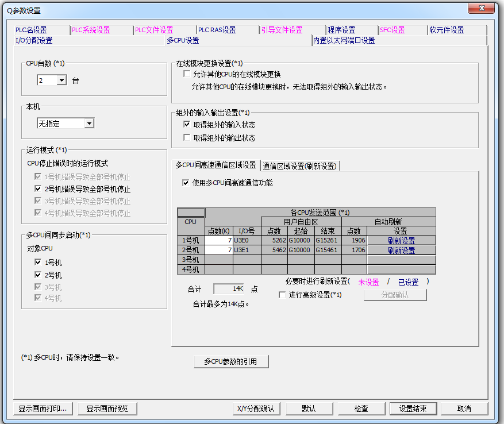Select the 3号机 row header in table
504x424 pixels.
click(191, 260)
